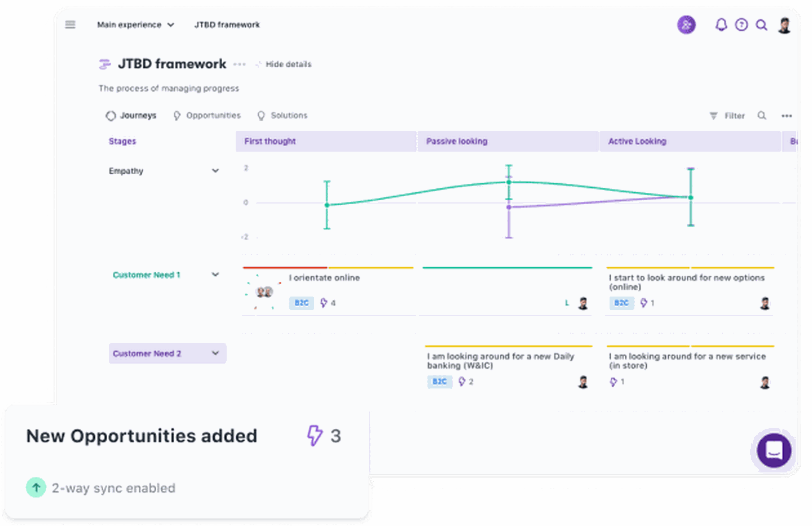Click the purple team avatar icon
Image resolution: width=812 pixels, height=526 pixels.
686,25
